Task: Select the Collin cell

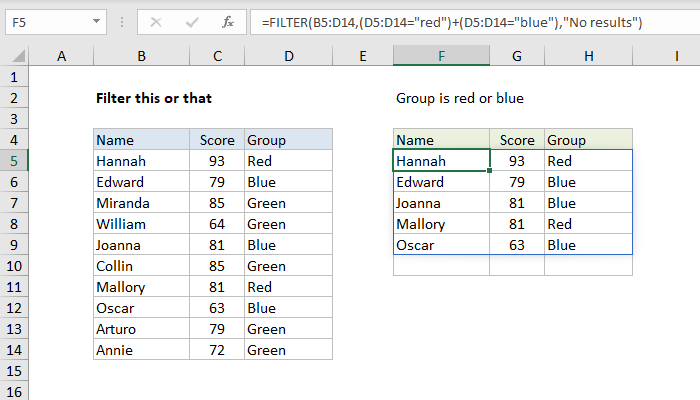Action: (142, 266)
